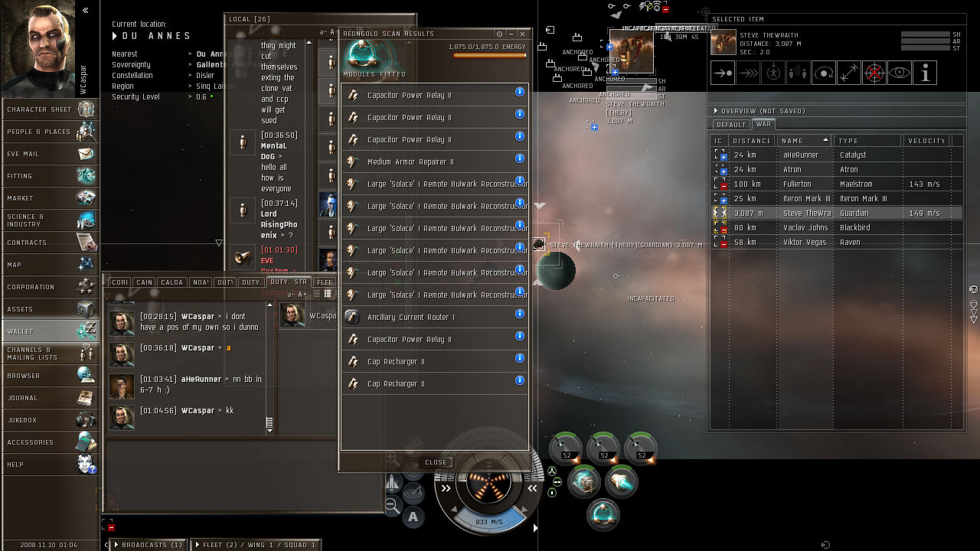980x551 pixels.
Task: Open the CAIN chat tab
Action: coord(145,282)
